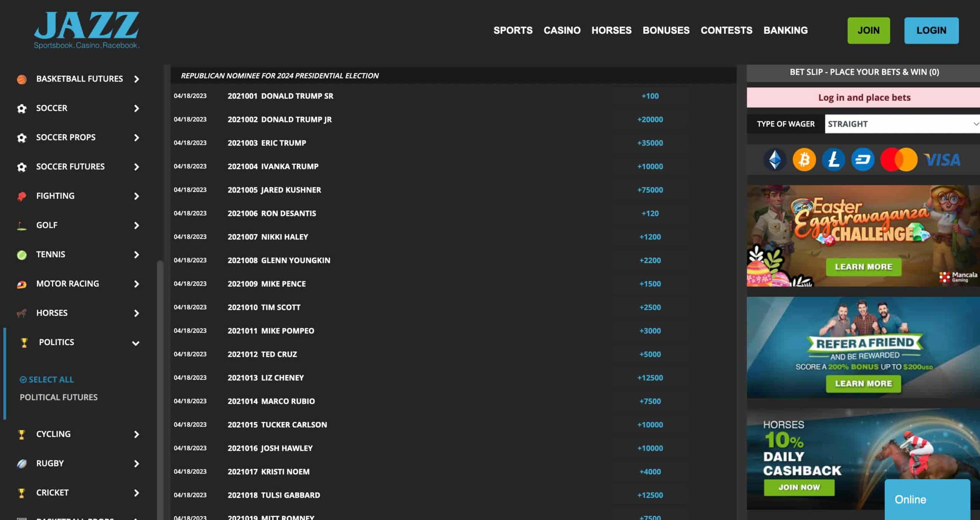Expand the Golf category arrow
This screenshot has width=980, height=520.
pyautogui.click(x=137, y=226)
